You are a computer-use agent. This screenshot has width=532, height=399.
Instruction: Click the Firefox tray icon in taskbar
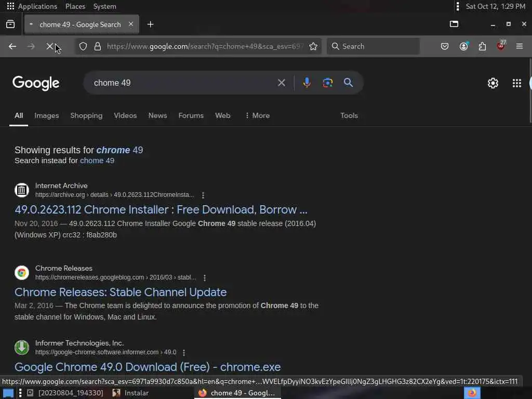pos(472,393)
